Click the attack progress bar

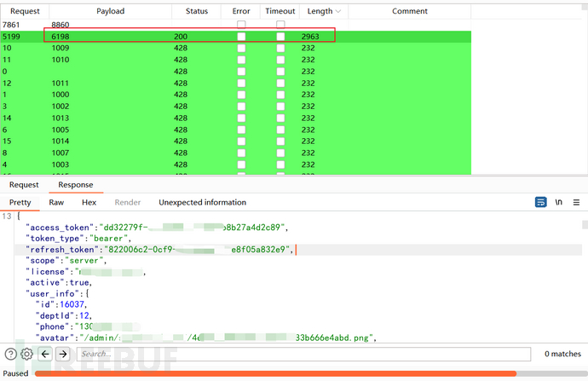[x=311, y=373]
